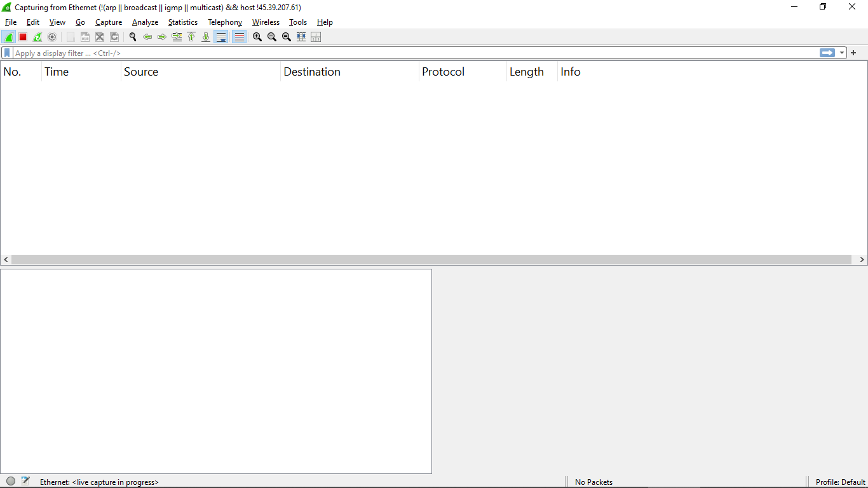The height and width of the screenshot is (488, 868).
Task: Open the Go menu
Action: coord(80,22)
